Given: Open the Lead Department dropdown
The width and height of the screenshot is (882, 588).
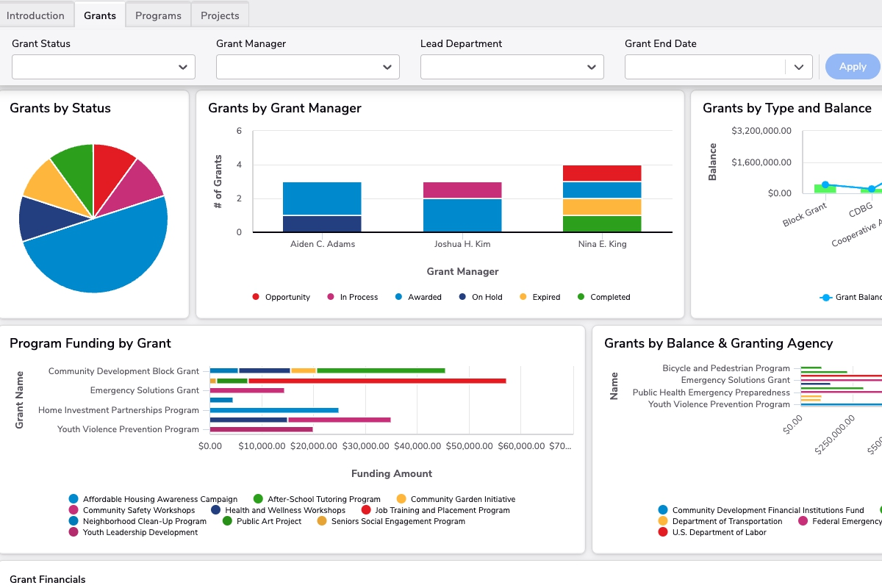Looking at the screenshot, I should (x=512, y=67).
